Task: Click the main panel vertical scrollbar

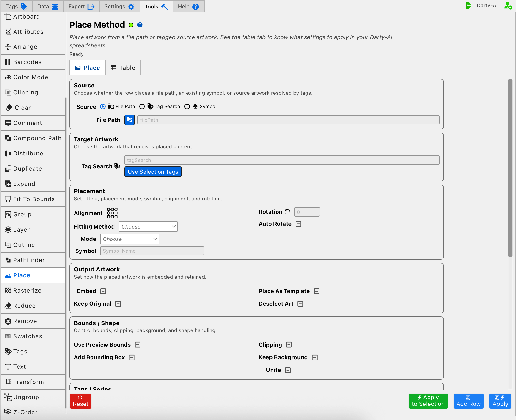Action: pos(510,168)
